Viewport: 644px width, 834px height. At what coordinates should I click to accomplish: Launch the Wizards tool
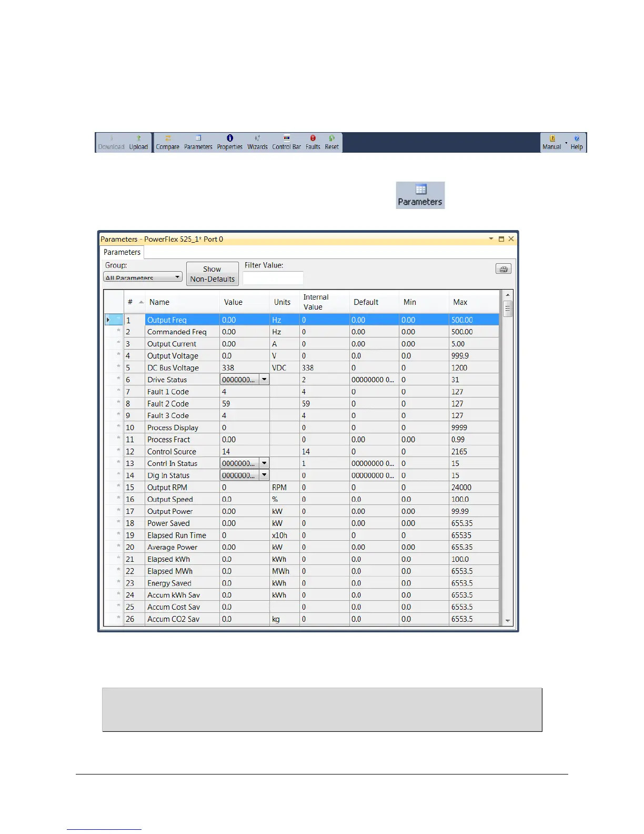click(257, 143)
